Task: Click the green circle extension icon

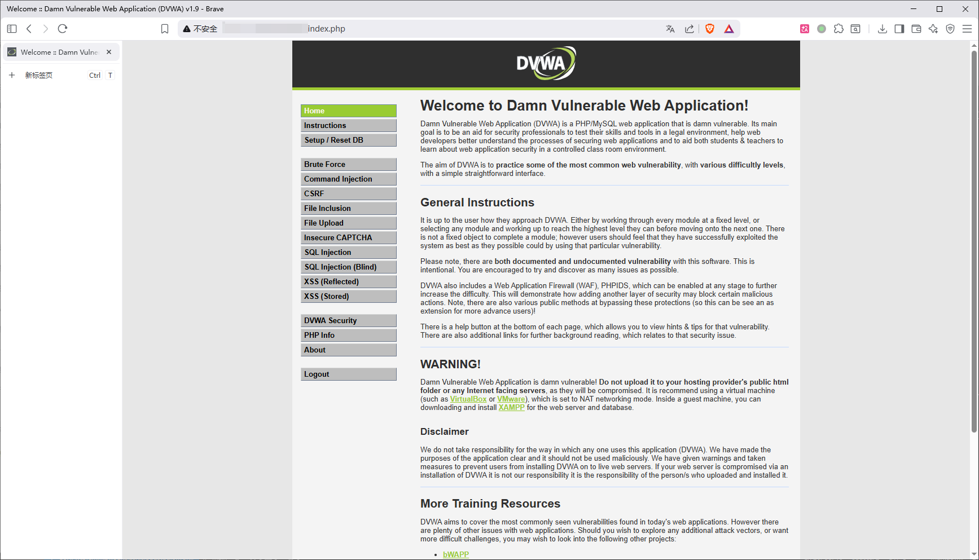Action: tap(822, 29)
